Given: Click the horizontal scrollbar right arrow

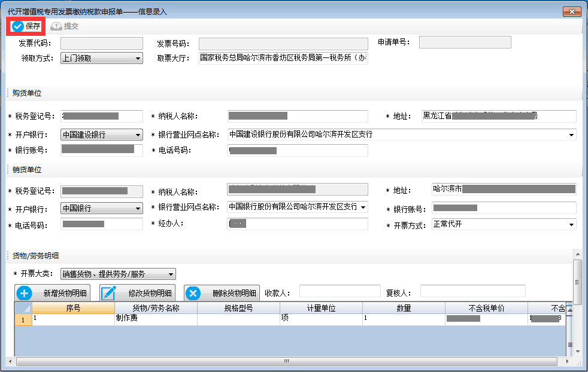Looking at the screenshot, I should 567,361.
